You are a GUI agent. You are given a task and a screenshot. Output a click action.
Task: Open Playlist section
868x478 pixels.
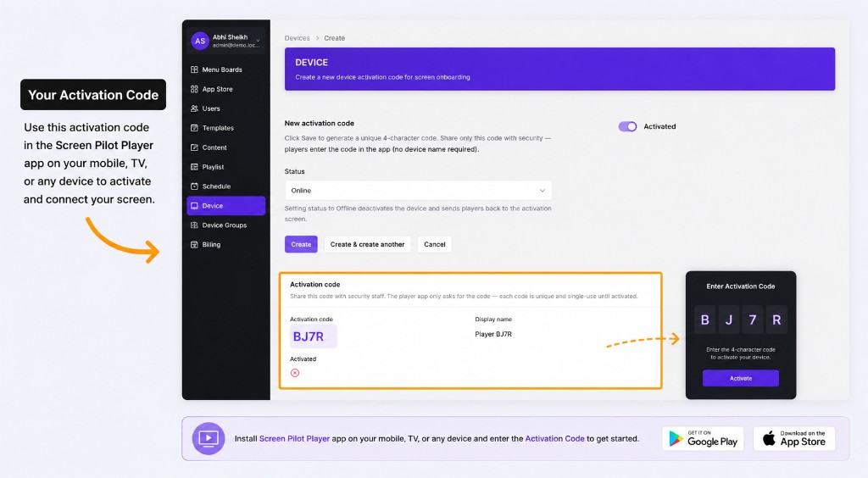point(225,167)
